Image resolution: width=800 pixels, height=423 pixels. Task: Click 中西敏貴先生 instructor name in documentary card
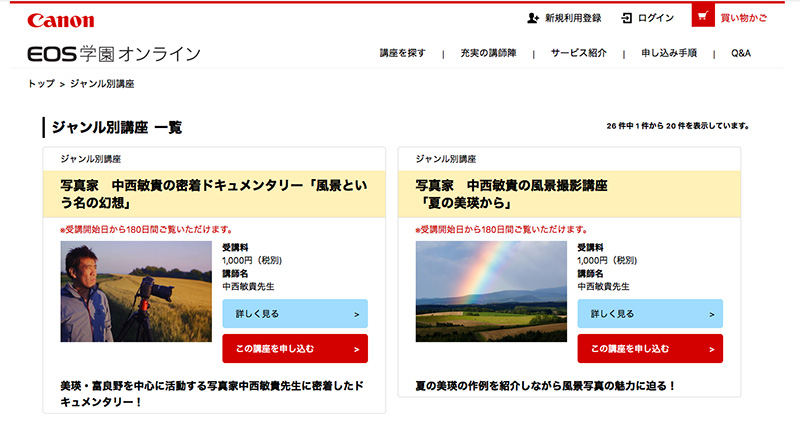248,287
